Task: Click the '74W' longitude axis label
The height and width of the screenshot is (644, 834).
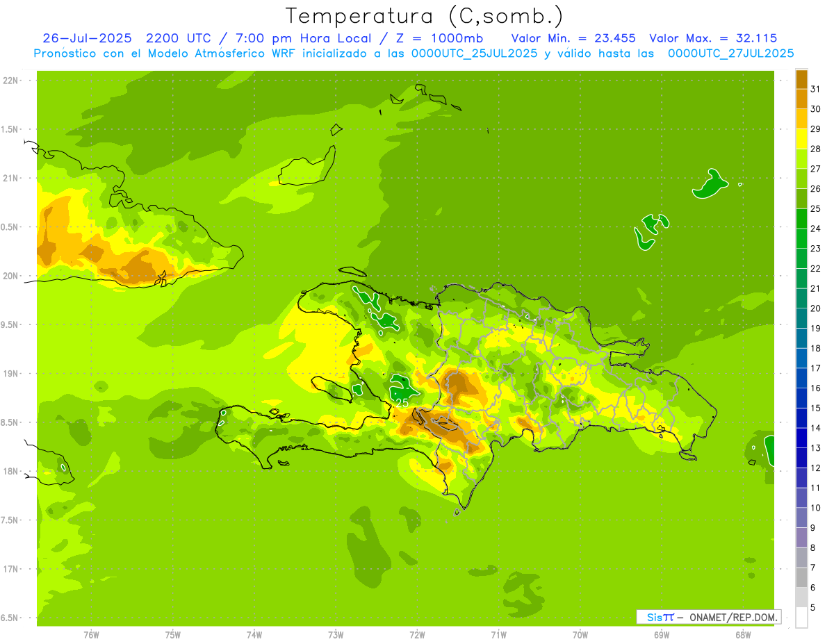Action: click(254, 635)
